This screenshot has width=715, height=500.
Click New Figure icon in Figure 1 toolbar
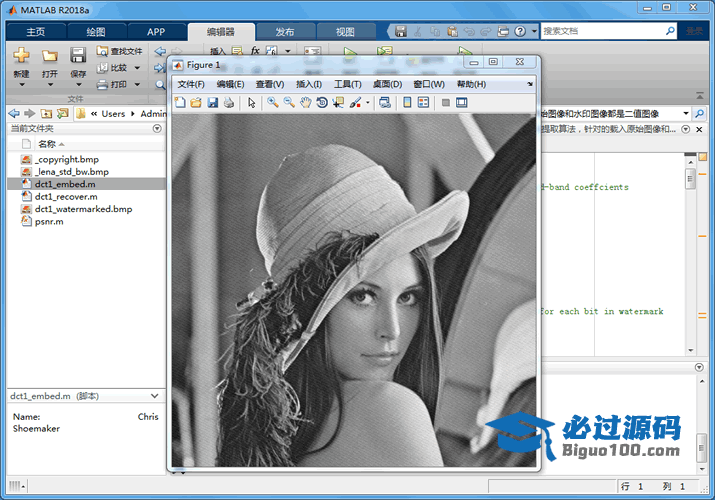tap(180, 103)
